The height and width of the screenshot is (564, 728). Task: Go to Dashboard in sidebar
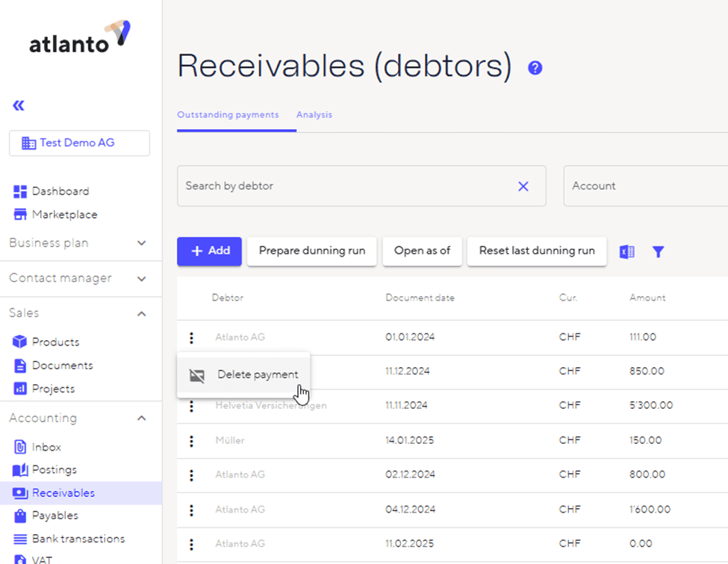click(x=60, y=191)
